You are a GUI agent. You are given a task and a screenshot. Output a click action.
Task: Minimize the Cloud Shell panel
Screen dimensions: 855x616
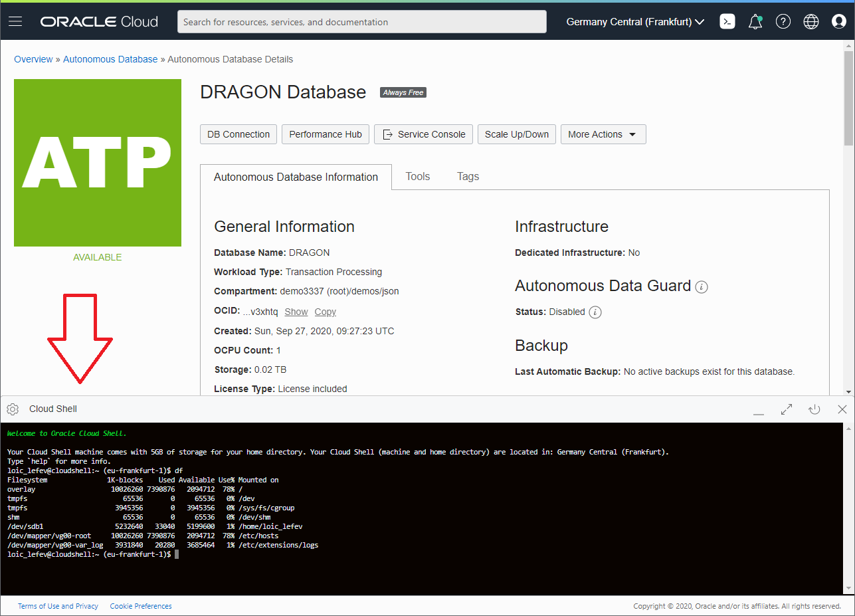[x=759, y=411]
